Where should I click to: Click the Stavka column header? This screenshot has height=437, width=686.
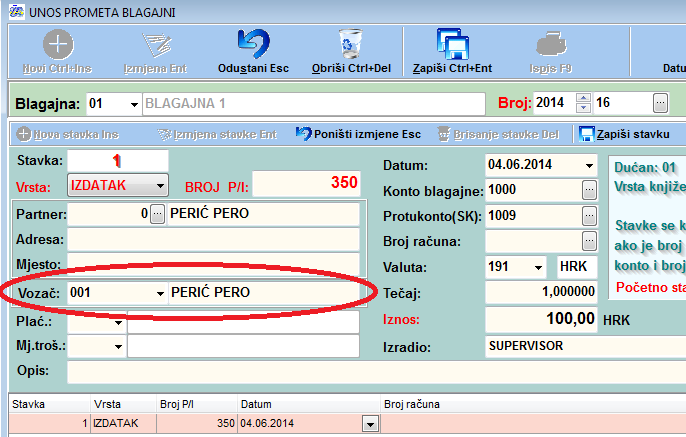[x=49, y=404]
